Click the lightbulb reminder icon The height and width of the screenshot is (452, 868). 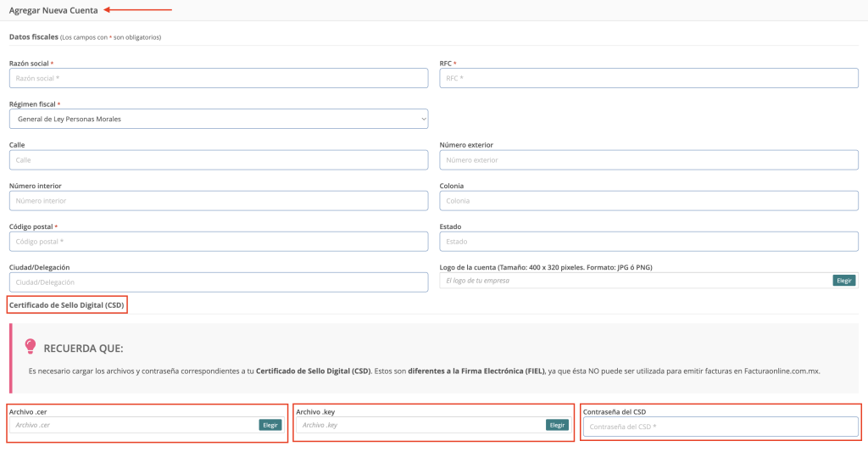pyautogui.click(x=31, y=346)
